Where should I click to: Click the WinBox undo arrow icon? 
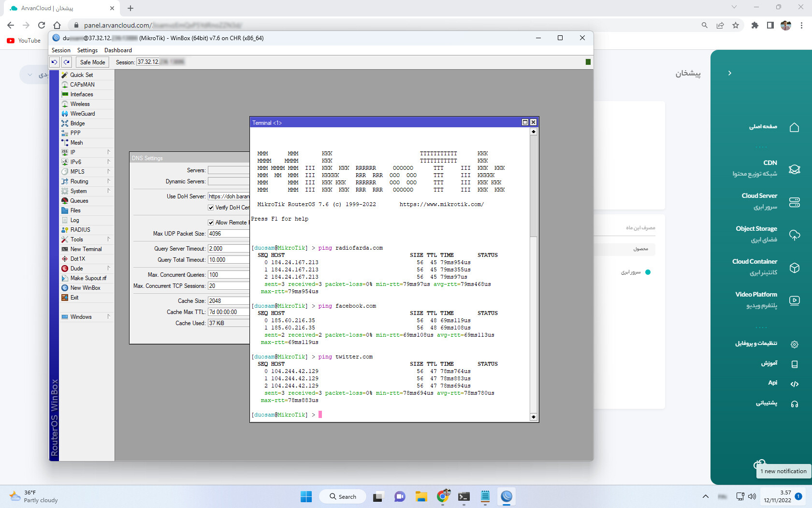point(55,62)
